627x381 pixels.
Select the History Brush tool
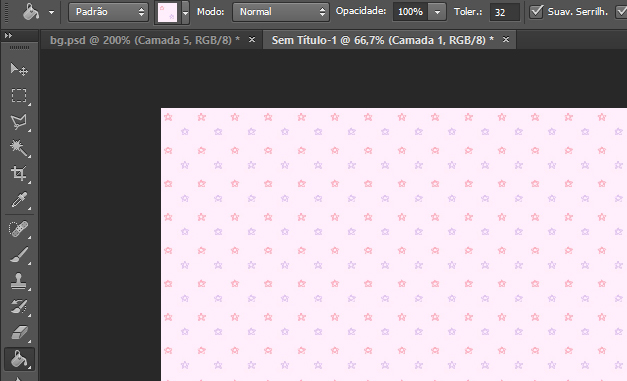[19, 307]
